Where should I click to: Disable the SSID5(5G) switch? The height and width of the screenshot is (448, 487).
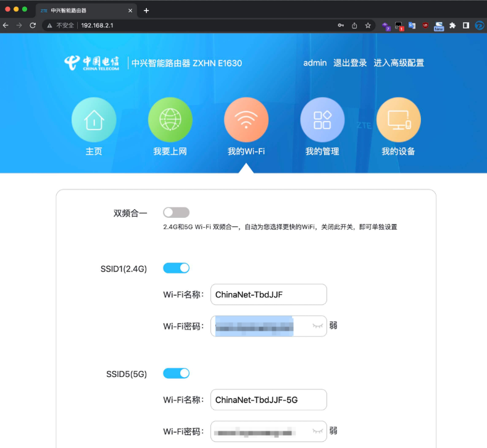pyautogui.click(x=176, y=373)
